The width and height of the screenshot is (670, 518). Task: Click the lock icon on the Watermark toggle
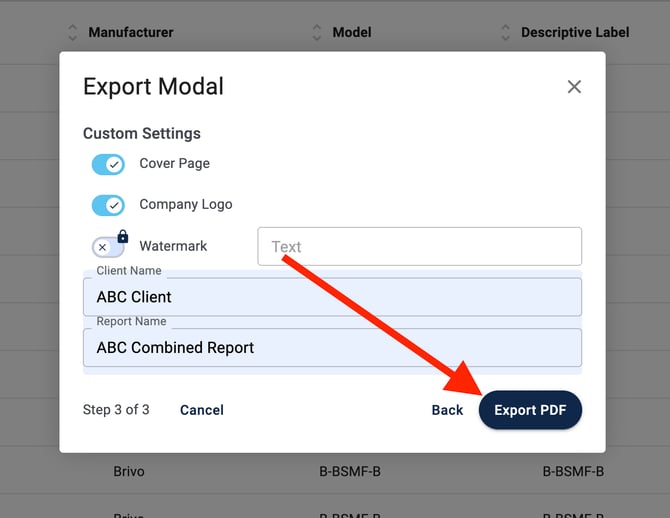123,237
